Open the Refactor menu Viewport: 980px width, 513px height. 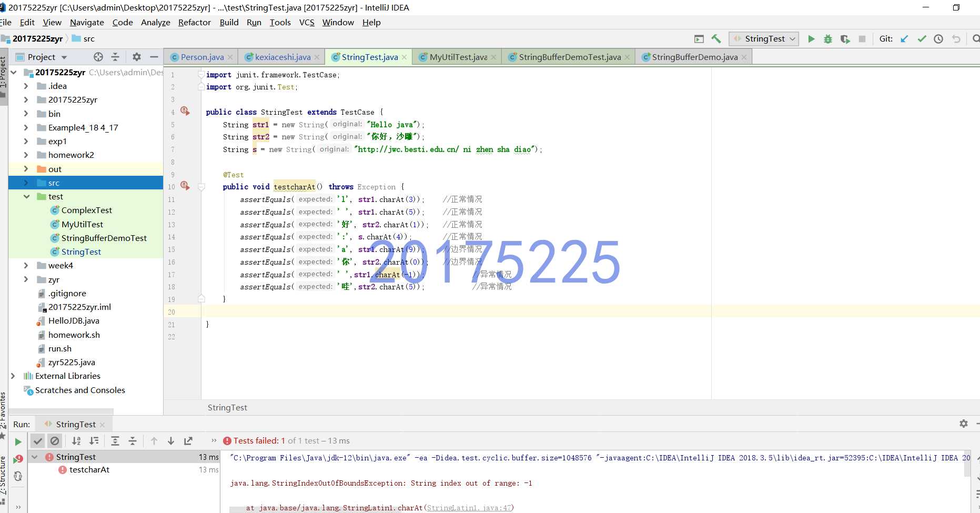pyautogui.click(x=194, y=22)
